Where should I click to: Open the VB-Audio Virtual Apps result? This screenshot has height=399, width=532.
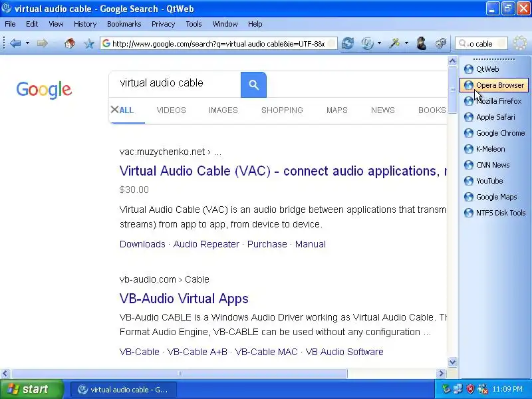(184, 299)
